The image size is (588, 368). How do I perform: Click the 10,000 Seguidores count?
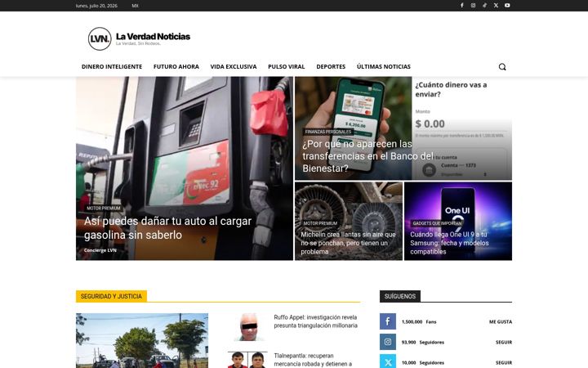(423, 363)
